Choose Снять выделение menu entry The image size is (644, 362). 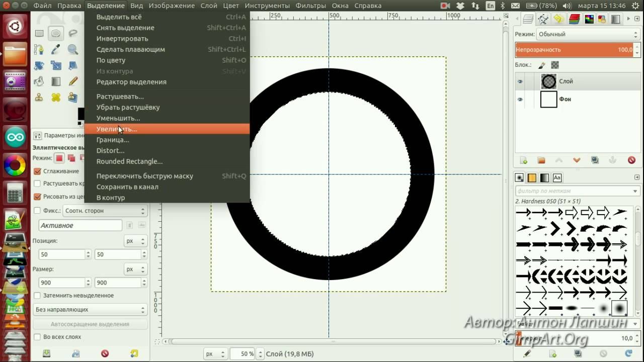(167, 28)
